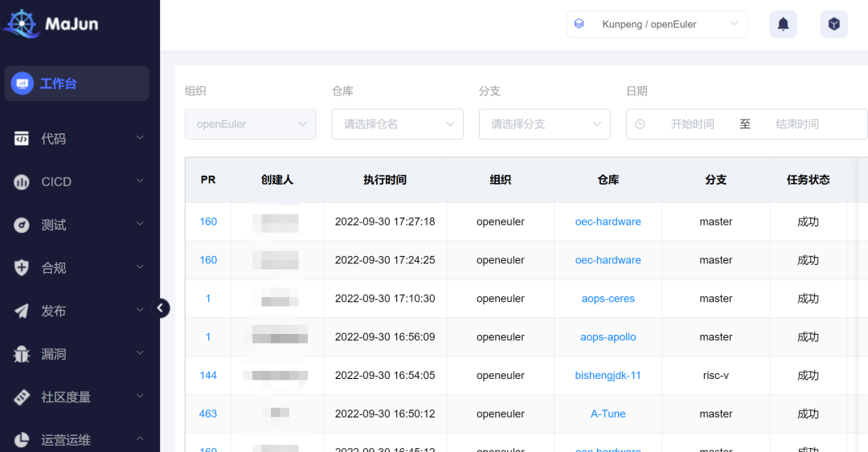Click the MaJun ship-wheel logo

point(22,24)
